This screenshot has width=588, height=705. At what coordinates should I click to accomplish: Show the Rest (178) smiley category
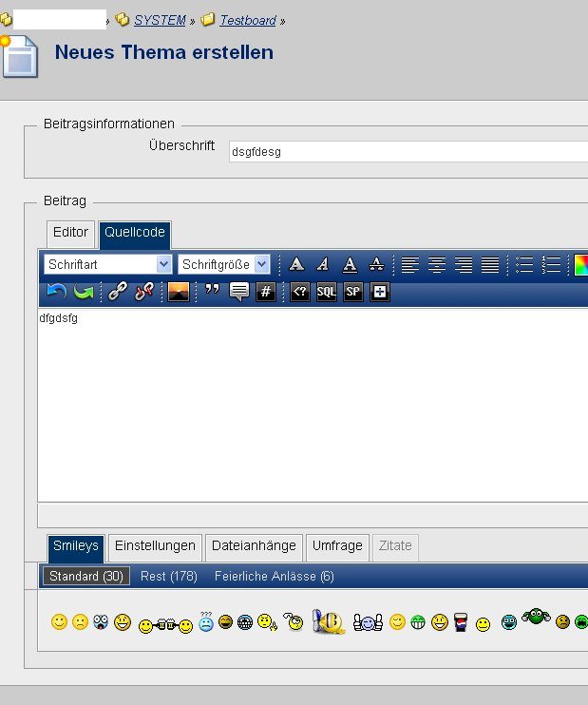(x=169, y=576)
